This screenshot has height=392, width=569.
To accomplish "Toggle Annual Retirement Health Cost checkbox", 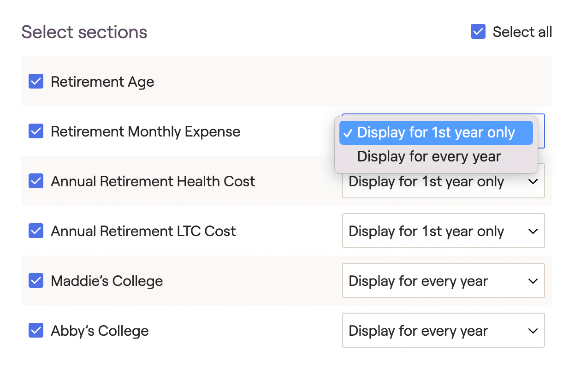I will (x=36, y=181).
